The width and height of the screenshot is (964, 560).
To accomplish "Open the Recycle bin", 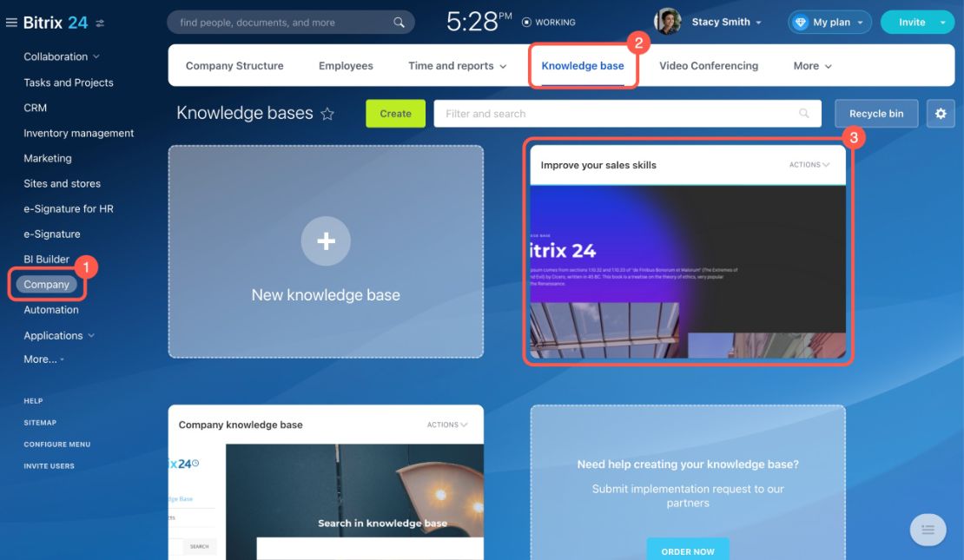I will click(876, 114).
